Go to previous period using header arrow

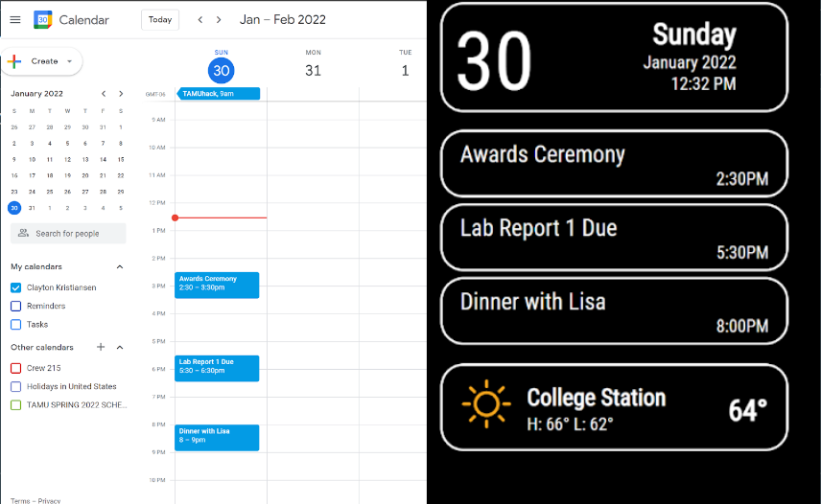(199, 19)
